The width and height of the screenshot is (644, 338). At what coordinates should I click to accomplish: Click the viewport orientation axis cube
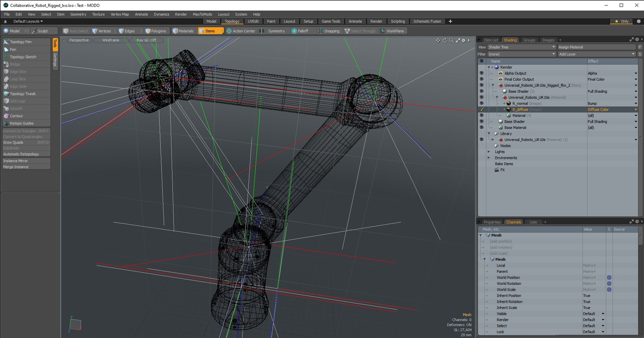75,324
